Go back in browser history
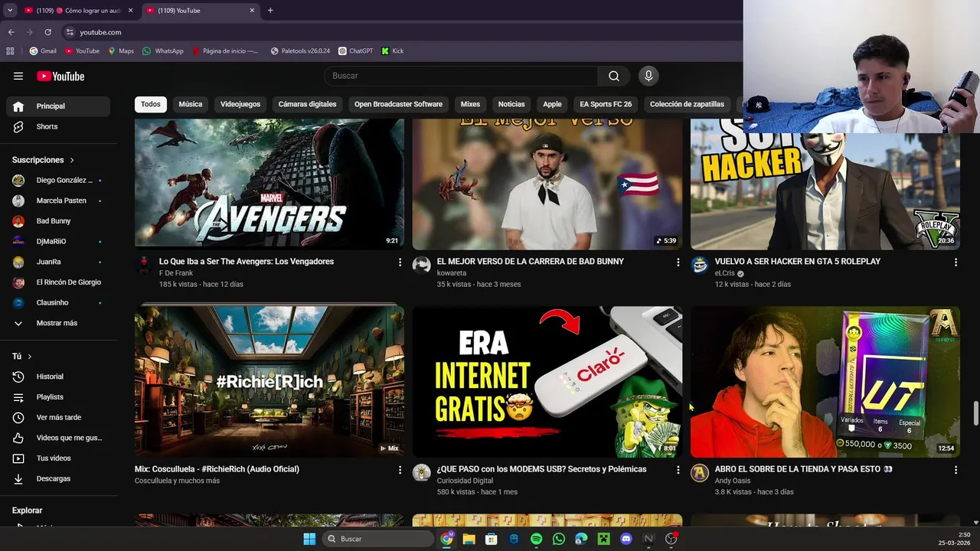Viewport: 980px width, 551px height. coord(11,32)
